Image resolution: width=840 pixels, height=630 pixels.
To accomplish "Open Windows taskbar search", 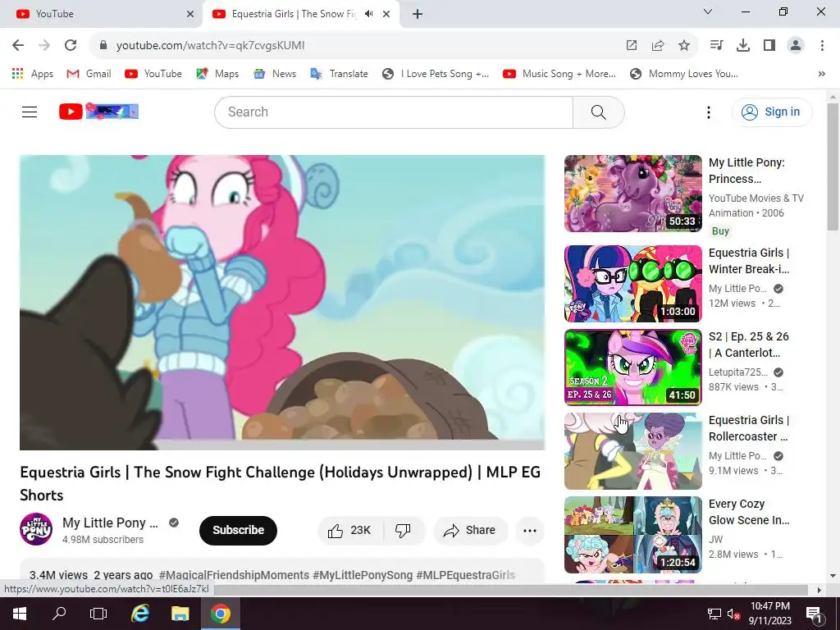I will coord(59,614).
